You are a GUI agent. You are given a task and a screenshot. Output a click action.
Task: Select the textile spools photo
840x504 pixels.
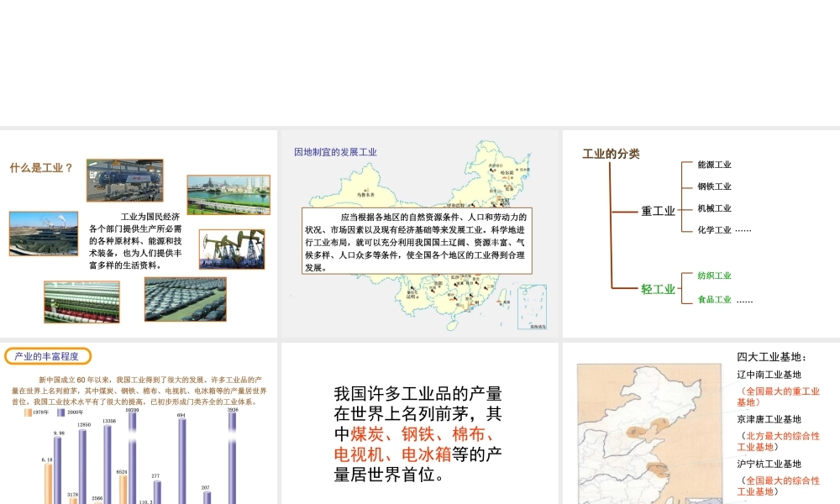(x=82, y=302)
